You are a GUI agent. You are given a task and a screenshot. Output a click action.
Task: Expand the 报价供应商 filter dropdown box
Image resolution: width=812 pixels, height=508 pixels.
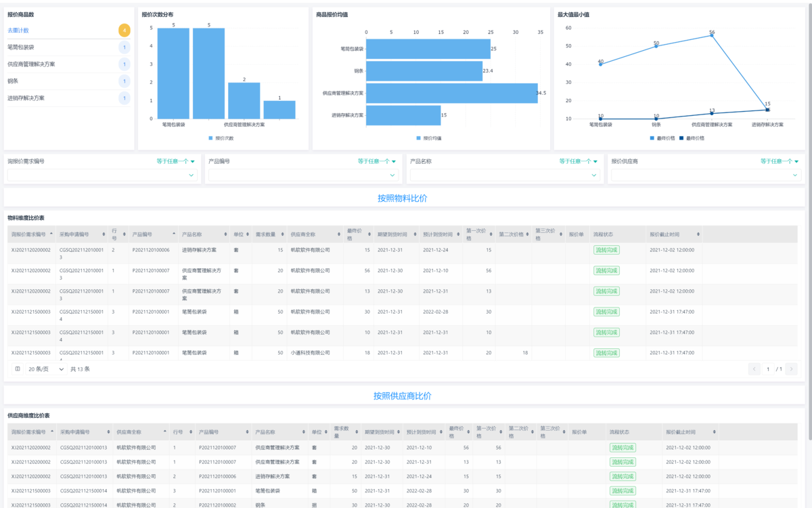pyautogui.click(x=706, y=175)
